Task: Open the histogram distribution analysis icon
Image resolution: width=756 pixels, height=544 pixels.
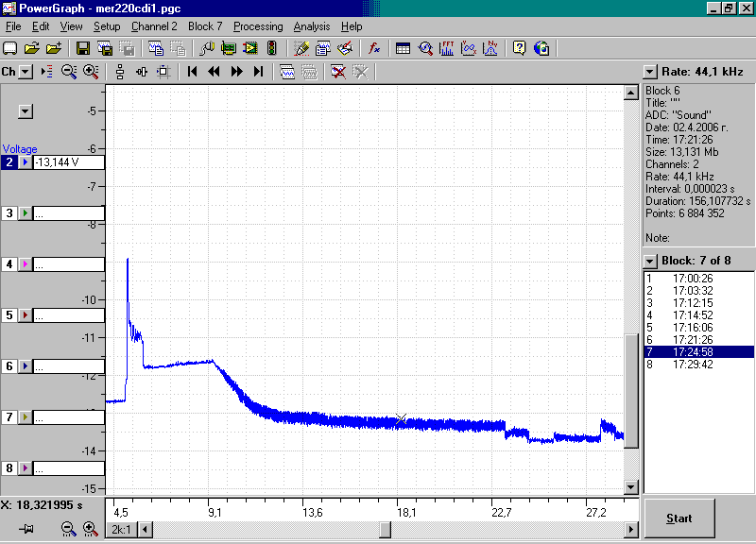Action: 490,48
